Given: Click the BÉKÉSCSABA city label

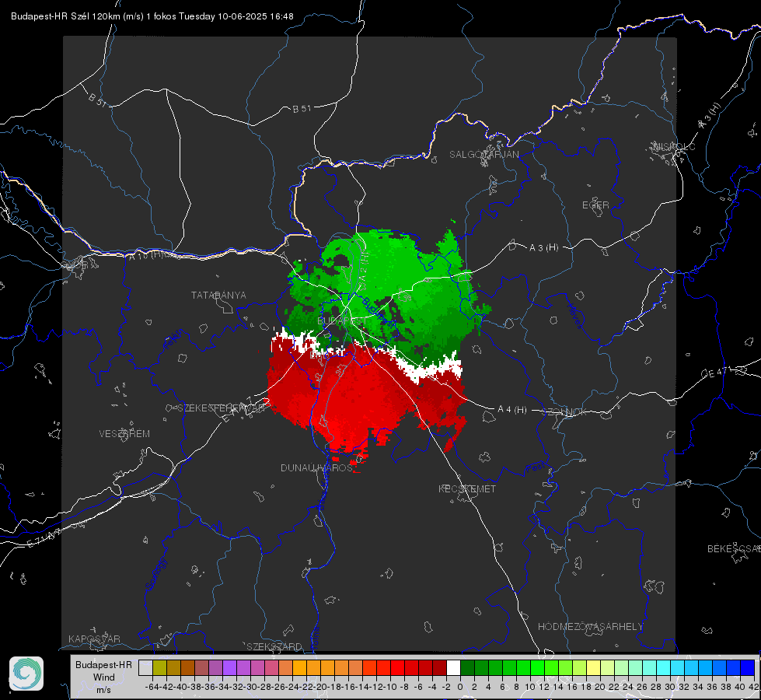Looking at the screenshot, I should click(734, 548).
